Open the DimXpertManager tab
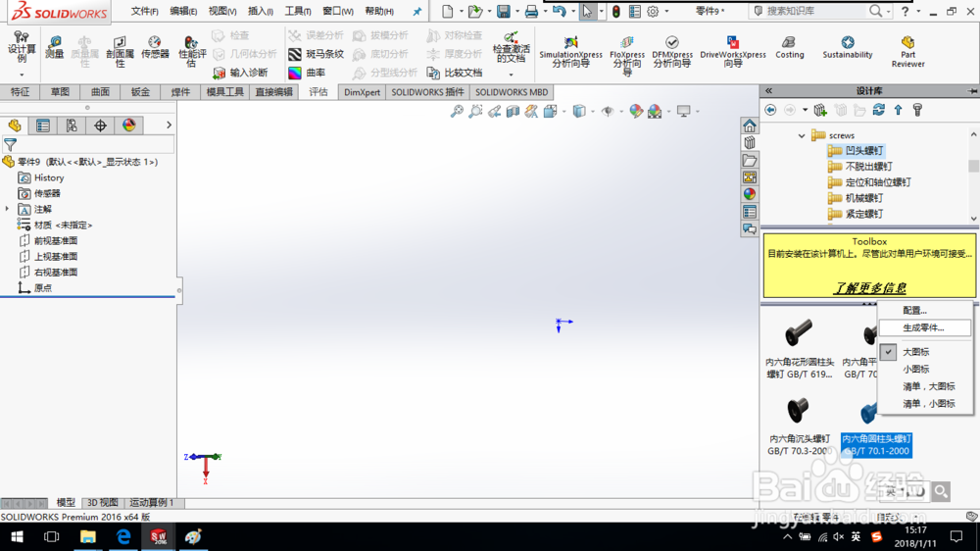The height and width of the screenshot is (551, 980). (100, 125)
